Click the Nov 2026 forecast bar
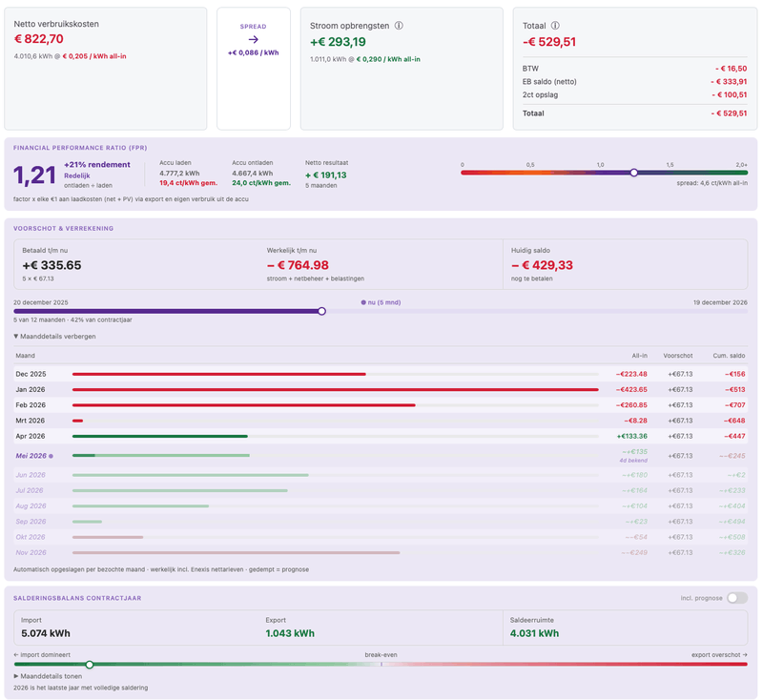763x700 pixels. (x=236, y=552)
